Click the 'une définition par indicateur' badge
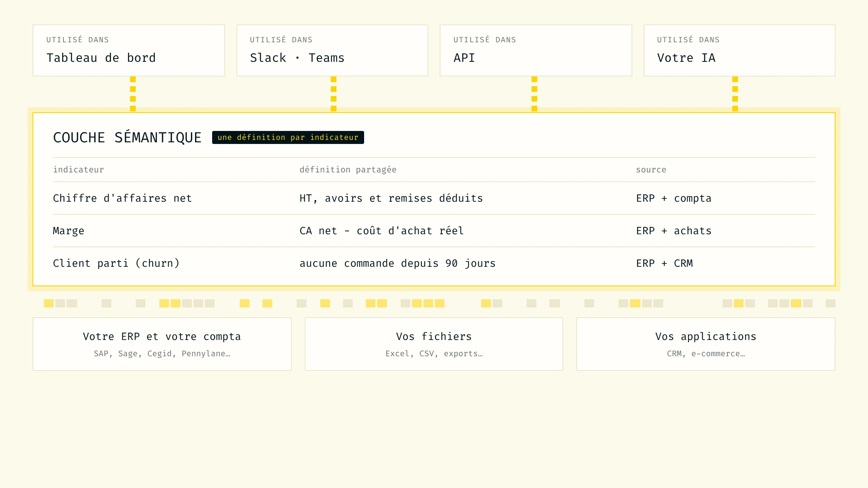Screen dimensions: 868x488 pyautogui.click(x=288, y=137)
